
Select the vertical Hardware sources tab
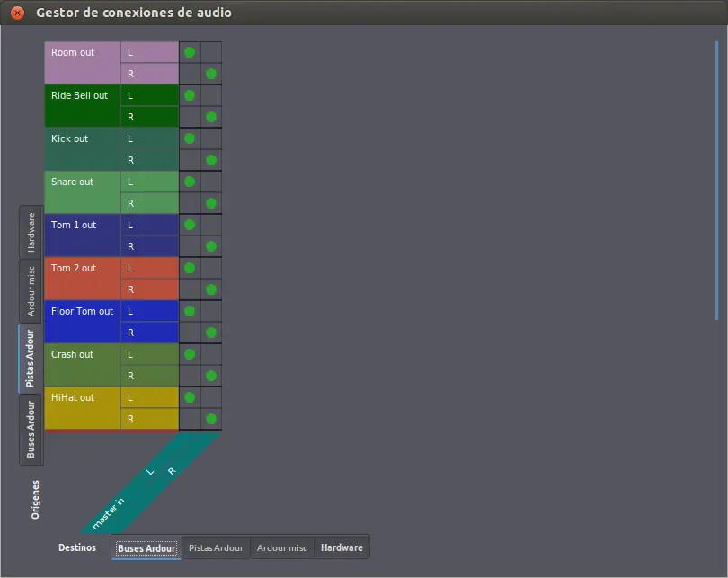coord(31,232)
